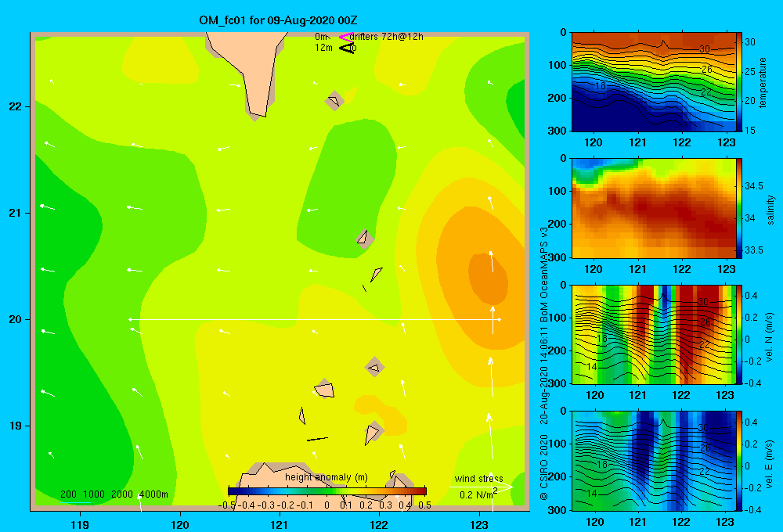Click the "0.2 N/m2" wind stress value
The image size is (783, 532).
(x=478, y=494)
